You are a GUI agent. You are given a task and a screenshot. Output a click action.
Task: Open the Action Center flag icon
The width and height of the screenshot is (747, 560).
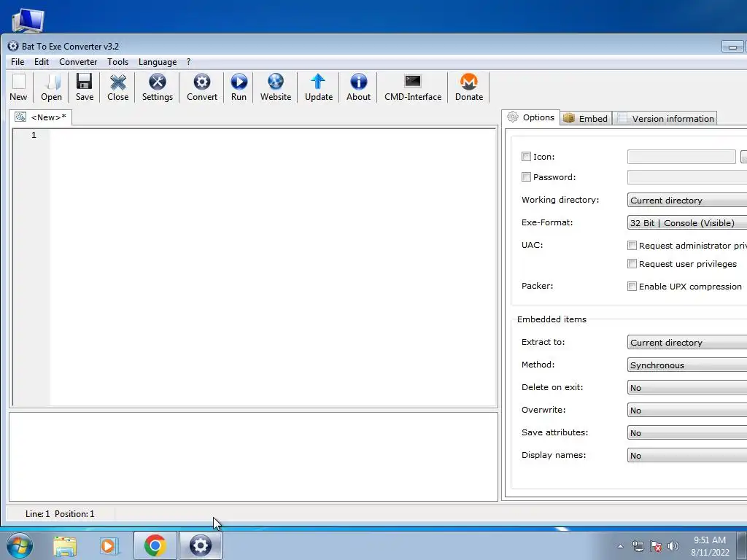(656, 546)
